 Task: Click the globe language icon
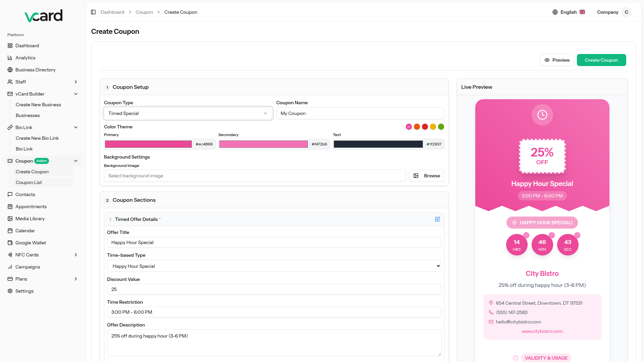(555, 12)
